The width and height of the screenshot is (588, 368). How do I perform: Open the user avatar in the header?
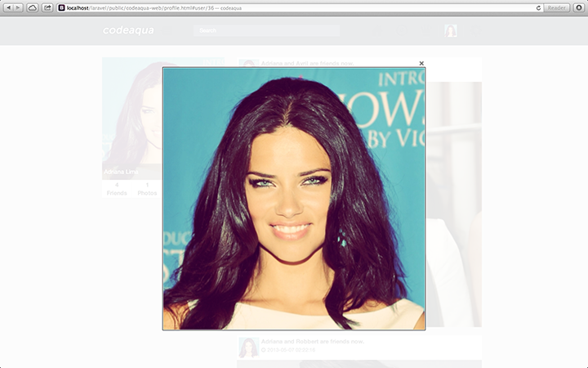click(451, 30)
